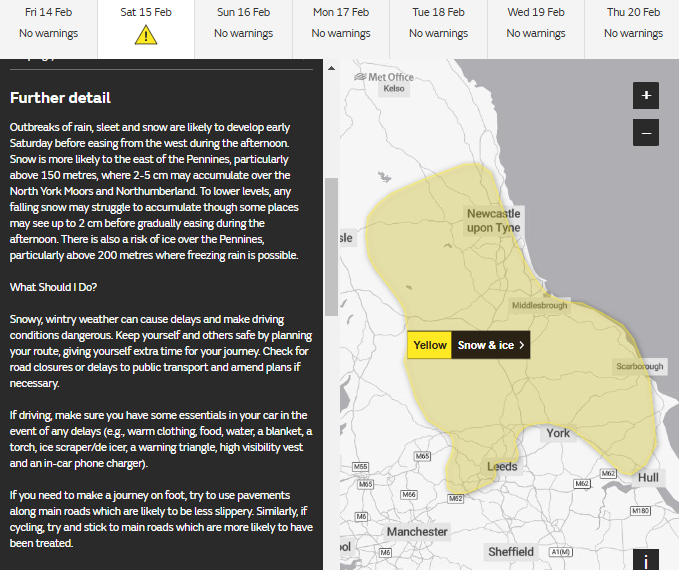This screenshot has width=679, height=570.
Task: Click the A1(M) road marker near Sheffield
Action: pos(561,552)
